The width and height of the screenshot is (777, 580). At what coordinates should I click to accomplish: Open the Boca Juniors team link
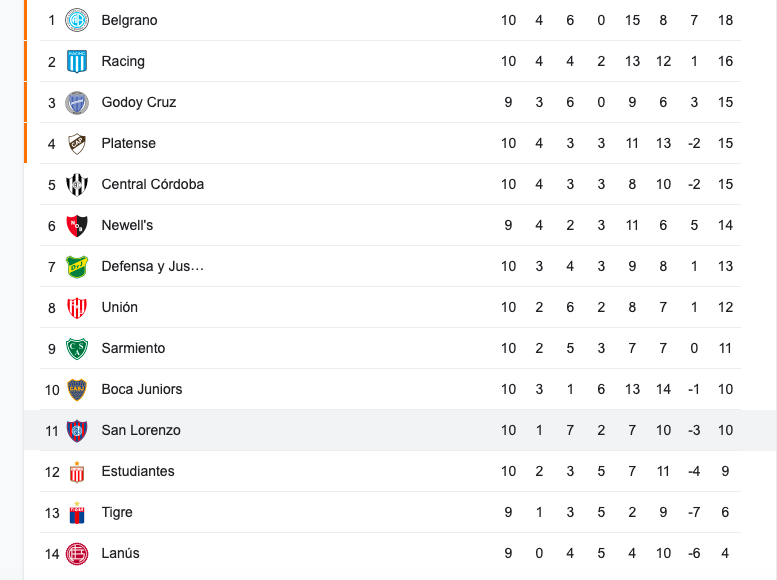click(142, 389)
